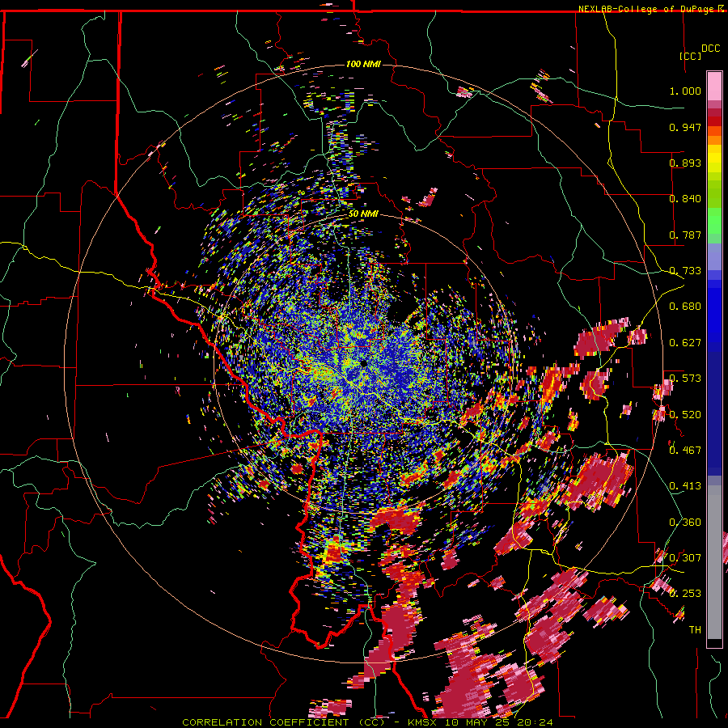Screen dimensions: 728x728
Task: Select the 0.947 legend value
Action: [685, 127]
